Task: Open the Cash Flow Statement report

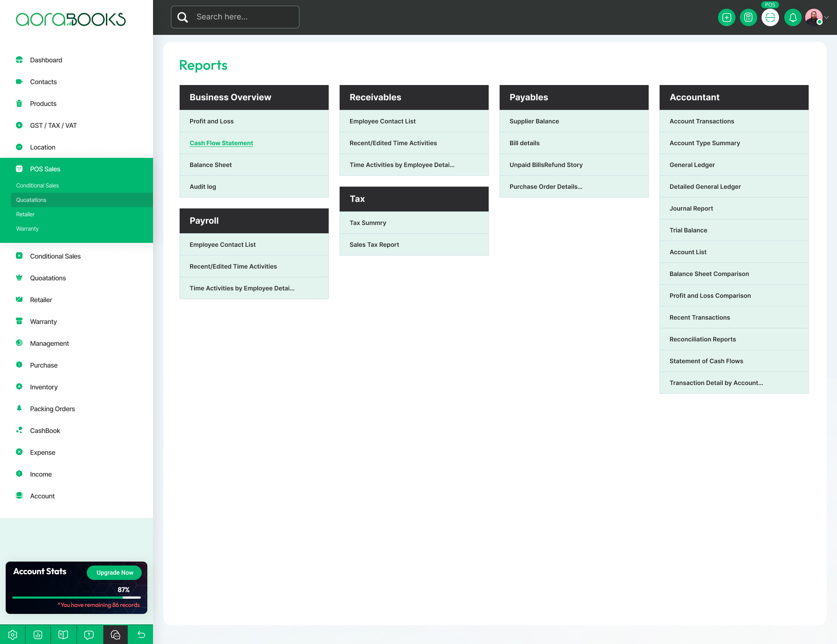Action: coord(221,143)
